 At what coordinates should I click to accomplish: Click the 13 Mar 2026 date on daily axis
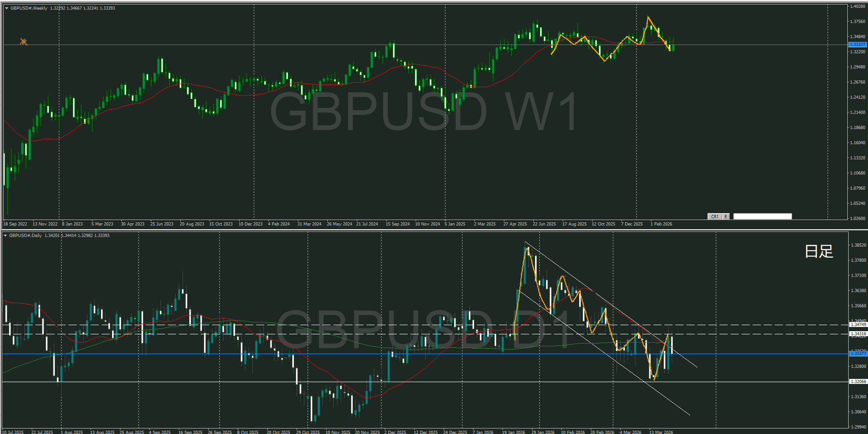tap(661, 432)
